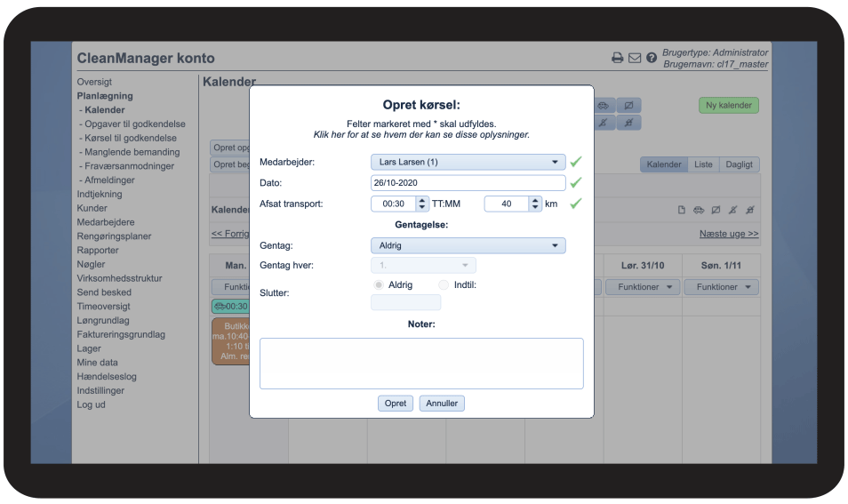Viewport: 848px width, 504px height.
Task: Select the Aldrig radio button under Slutter
Action: tap(380, 284)
